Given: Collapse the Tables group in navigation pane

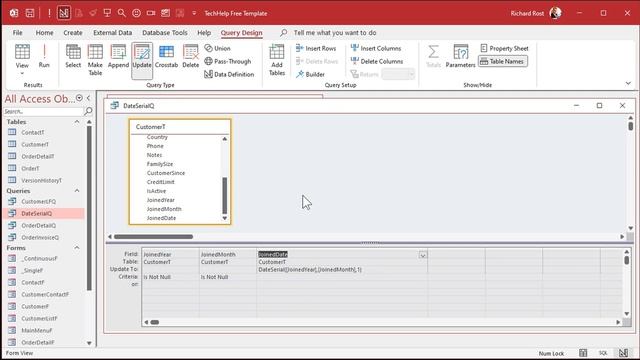Looking at the screenshot, I should point(77,122).
